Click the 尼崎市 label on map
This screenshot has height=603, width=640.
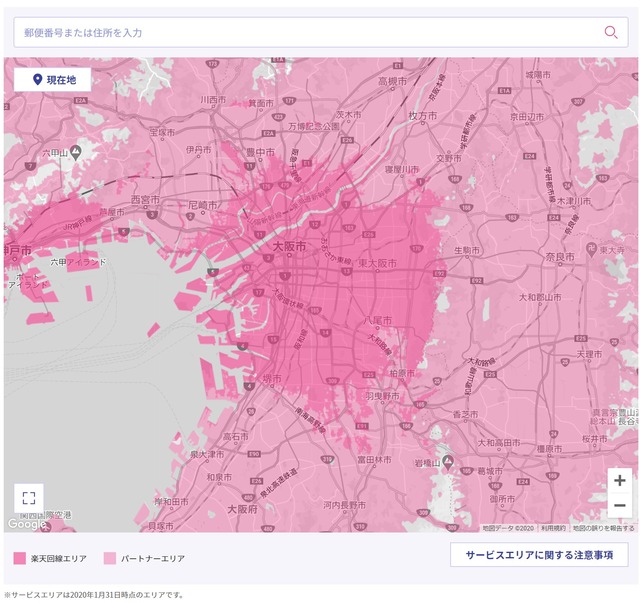pos(203,205)
